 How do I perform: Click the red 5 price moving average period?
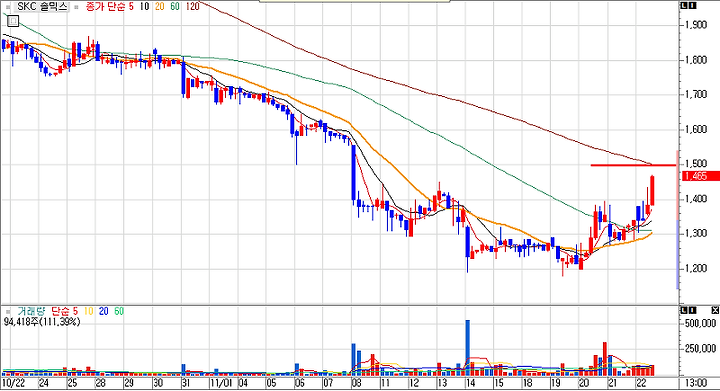click(132, 7)
